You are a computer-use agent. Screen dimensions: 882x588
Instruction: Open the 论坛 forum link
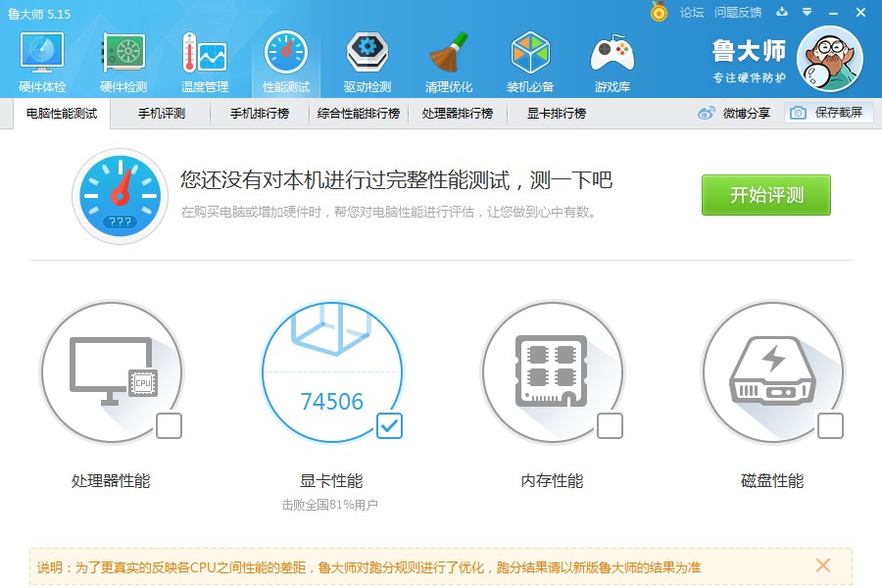tap(691, 13)
